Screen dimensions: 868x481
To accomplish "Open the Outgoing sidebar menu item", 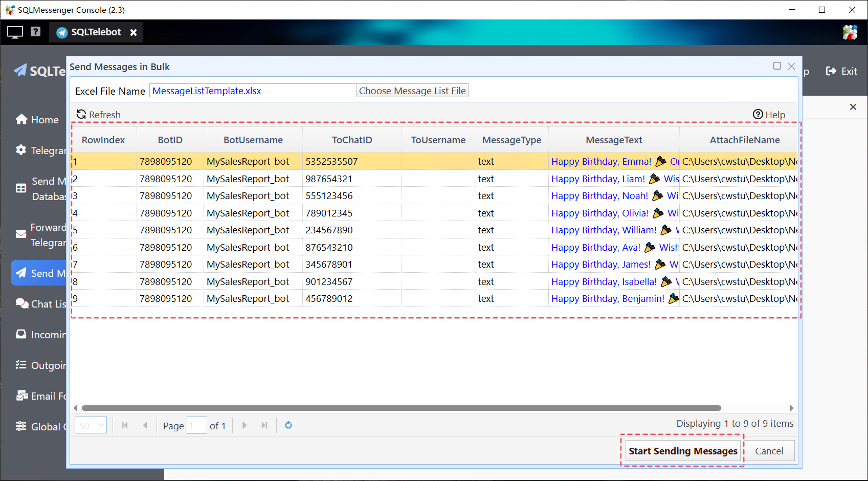I will (x=41, y=365).
